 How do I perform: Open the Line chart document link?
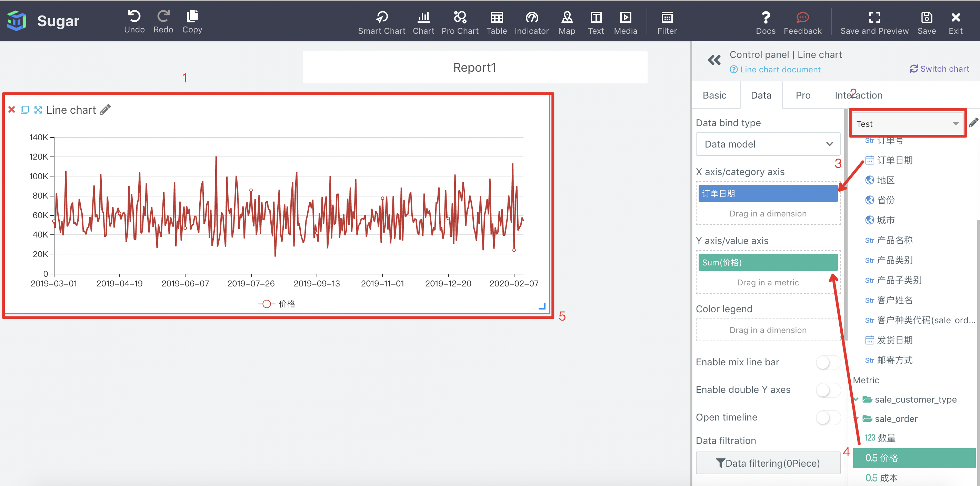775,70
